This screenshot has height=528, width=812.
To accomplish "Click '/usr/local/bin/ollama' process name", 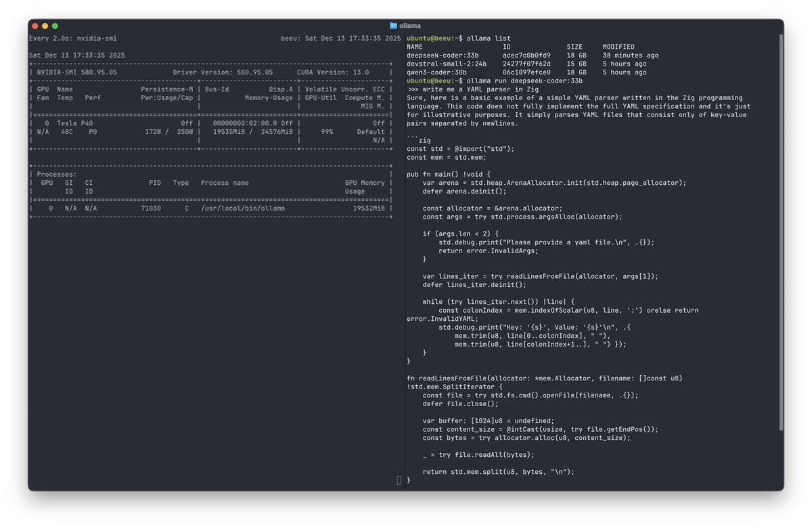I will pos(243,208).
